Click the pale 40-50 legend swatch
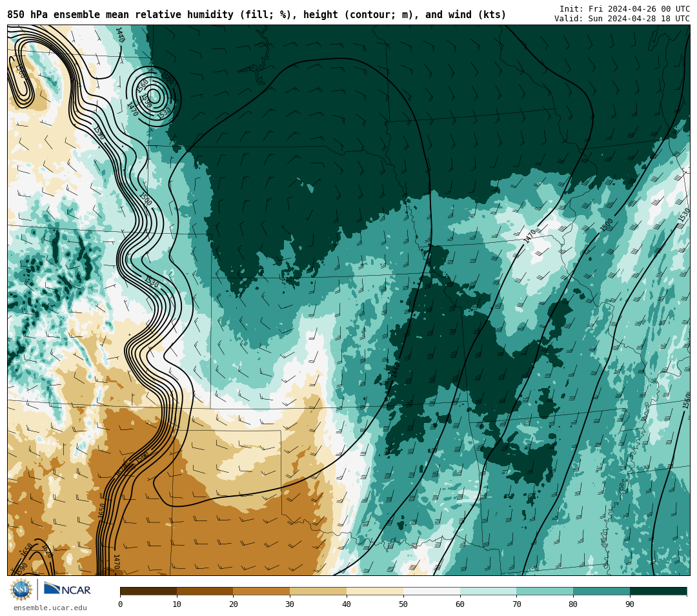The width and height of the screenshot is (697, 616). 375,591
